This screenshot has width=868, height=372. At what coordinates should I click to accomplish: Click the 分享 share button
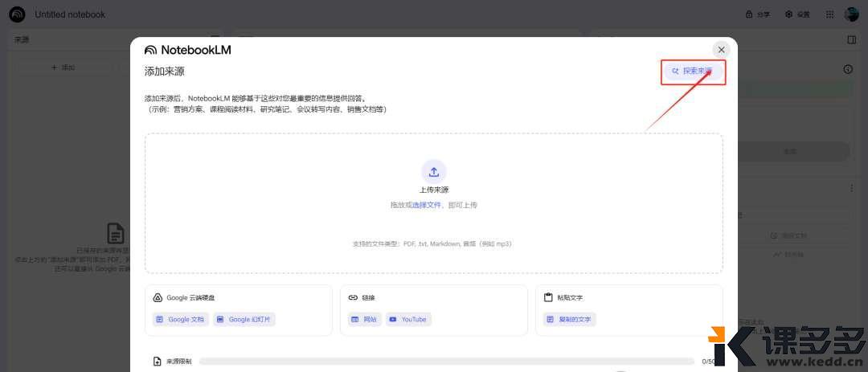(x=758, y=14)
